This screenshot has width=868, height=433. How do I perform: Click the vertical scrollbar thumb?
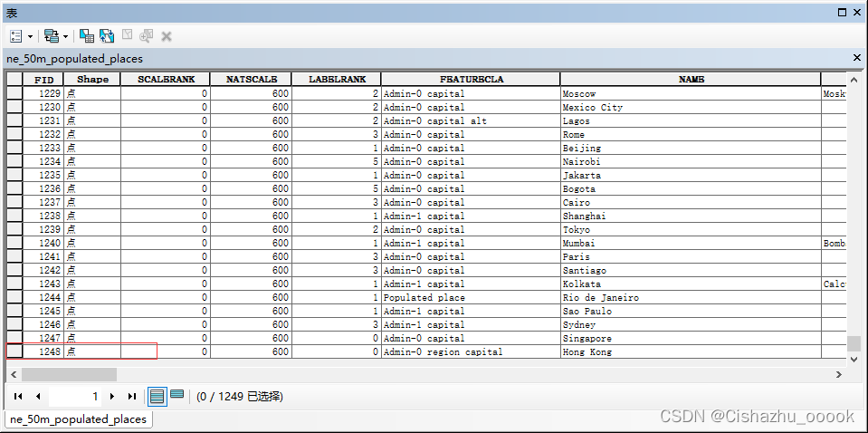click(x=854, y=343)
